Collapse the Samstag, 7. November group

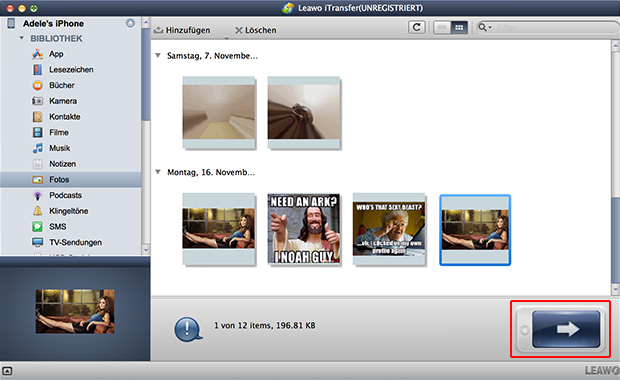click(x=158, y=55)
